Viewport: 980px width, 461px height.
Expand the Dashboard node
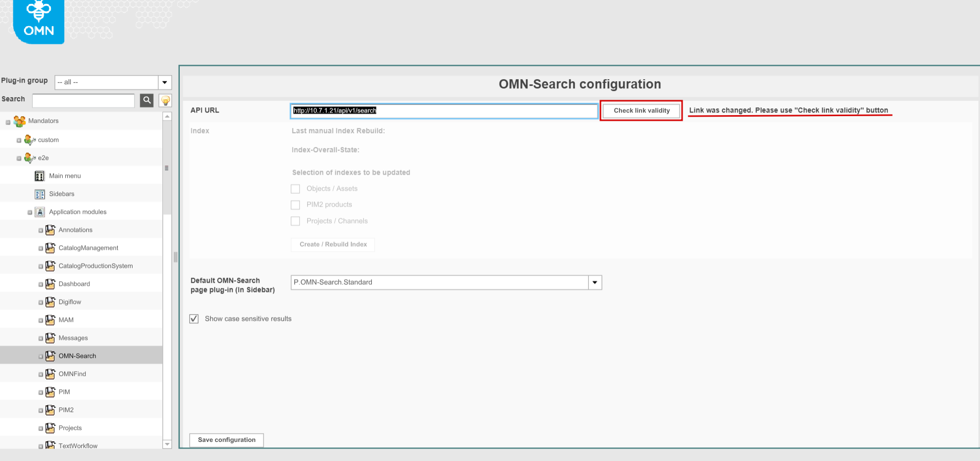click(41, 284)
